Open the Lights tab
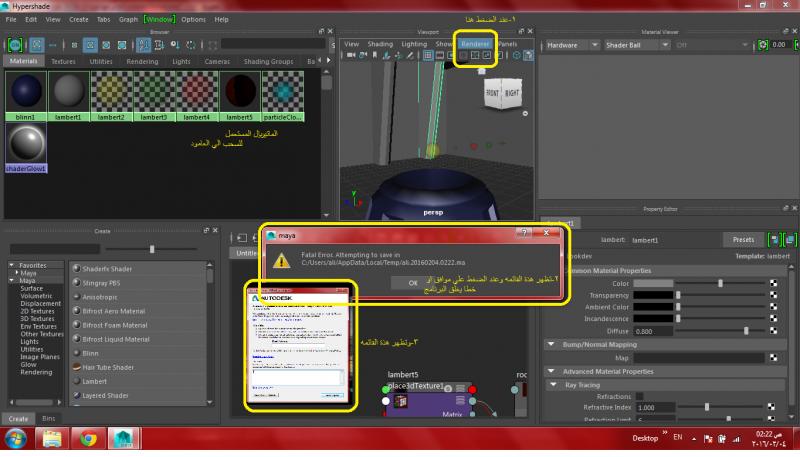The height and width of the screenshot is (457, 800). pos(181,61)
